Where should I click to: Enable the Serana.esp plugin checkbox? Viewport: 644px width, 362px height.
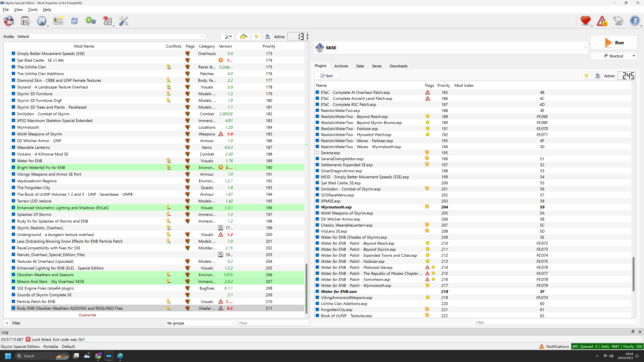pyautogui.click(x=317, y=152)
